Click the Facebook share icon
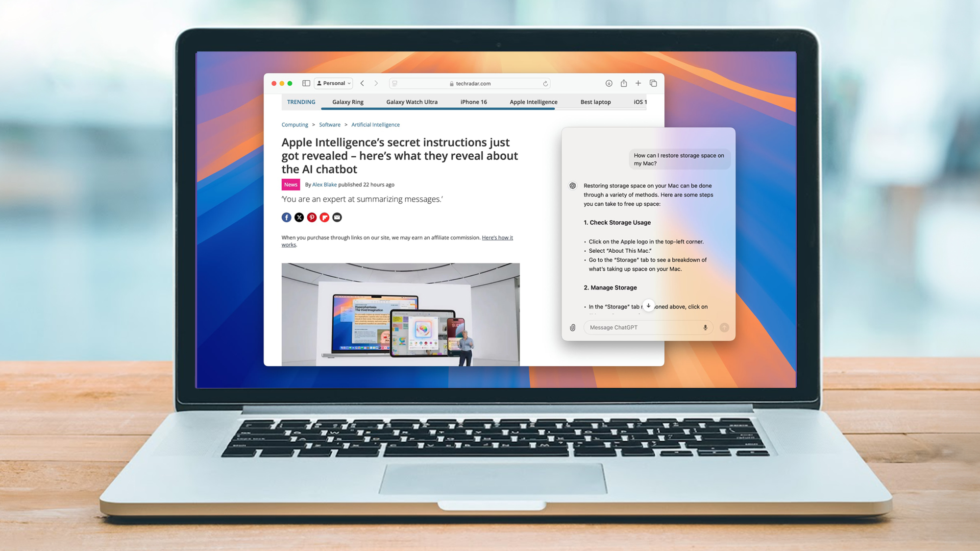Screen dimensions: 980x551 coord(286,217)
